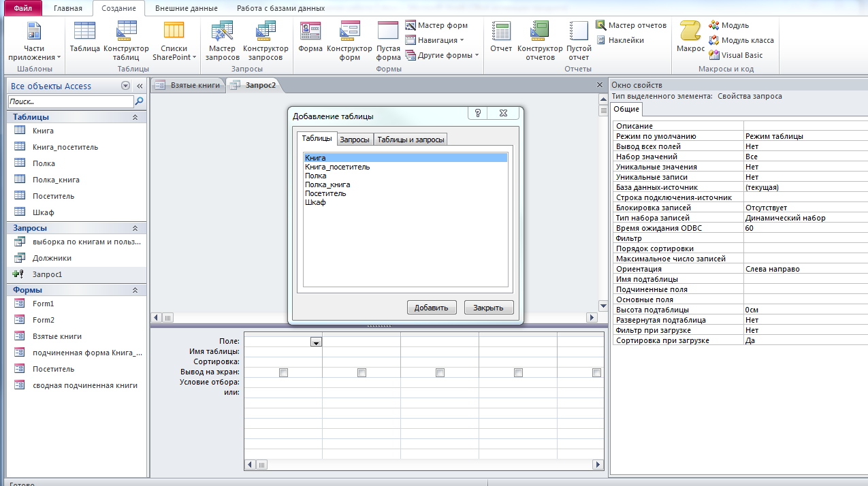Click Режим по умолчанию property value
The height and width of the screenshot is (486, 868).
(x=805, y=136)
